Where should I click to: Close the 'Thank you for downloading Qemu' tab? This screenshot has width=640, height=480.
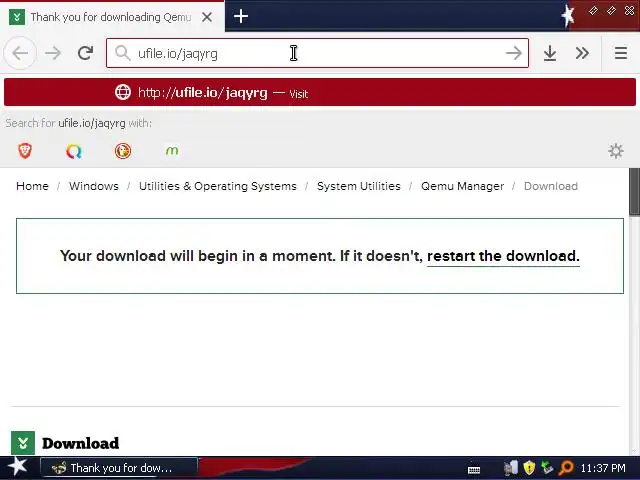207,17
